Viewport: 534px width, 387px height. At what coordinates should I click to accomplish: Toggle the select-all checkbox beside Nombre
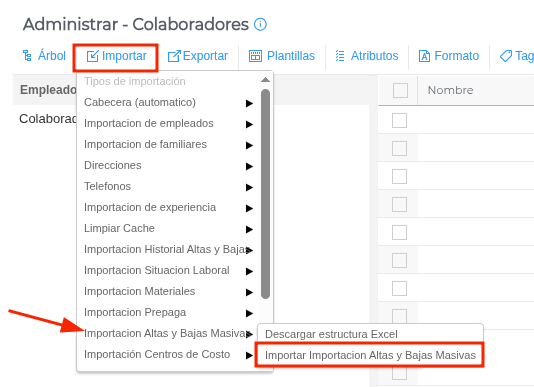pos(400,90)
